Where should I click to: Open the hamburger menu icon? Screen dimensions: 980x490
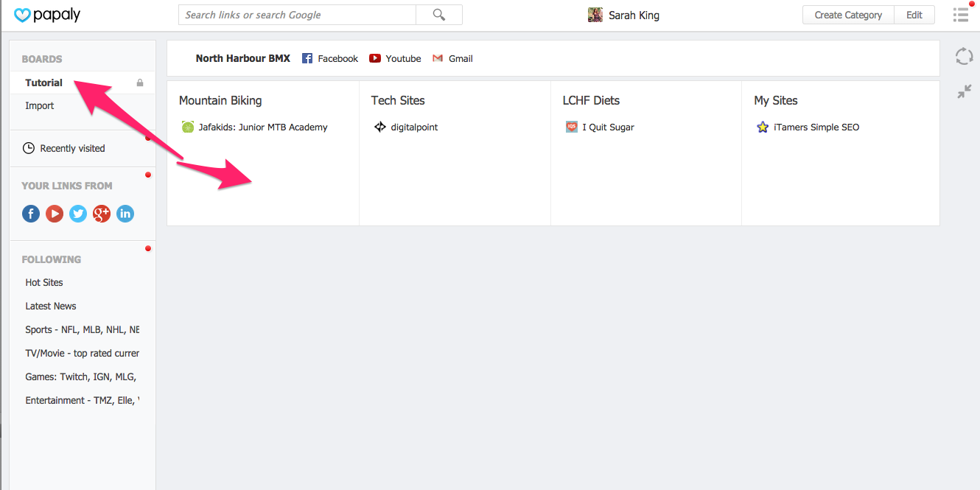pyautogui.click(x=960, y=15)
